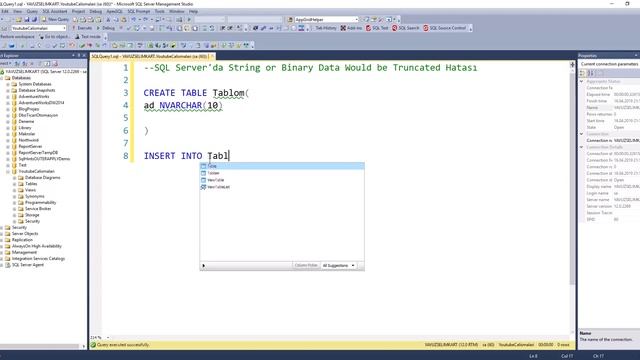Click Restore workspace button
The image size is (640, 360).
17,37
